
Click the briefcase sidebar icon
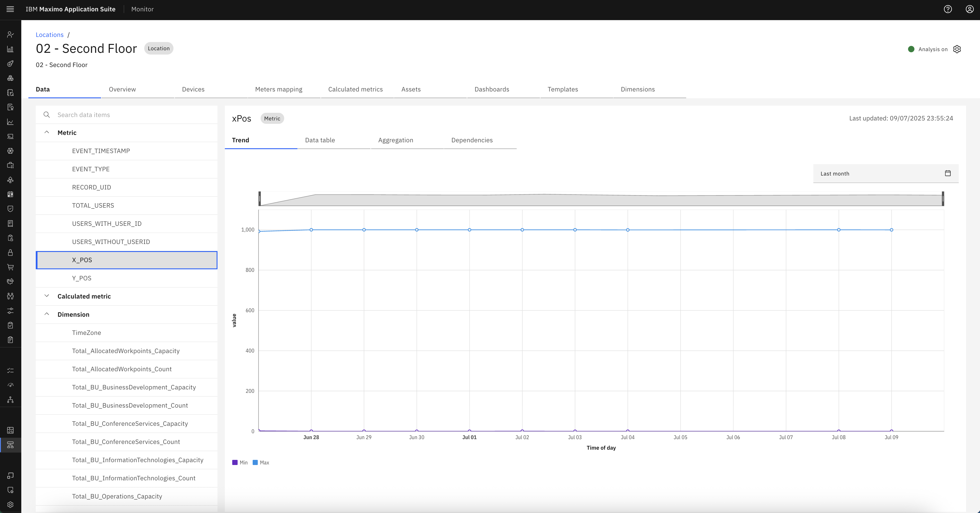coord(10,165)
